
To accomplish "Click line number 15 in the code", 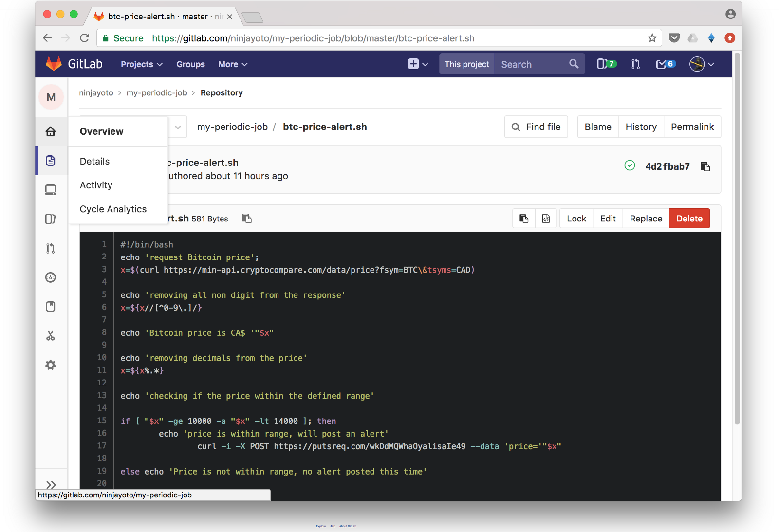I will tap(102, 421).
